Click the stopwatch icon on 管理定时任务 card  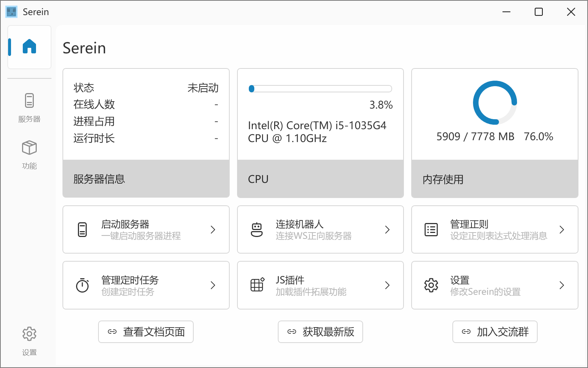pyautogui.click(x=82, y=285)
